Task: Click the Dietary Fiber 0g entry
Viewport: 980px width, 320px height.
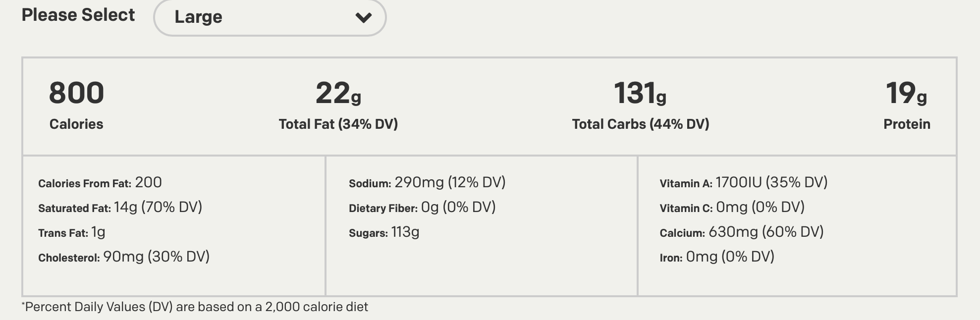Action: click(x=422, y=208)
